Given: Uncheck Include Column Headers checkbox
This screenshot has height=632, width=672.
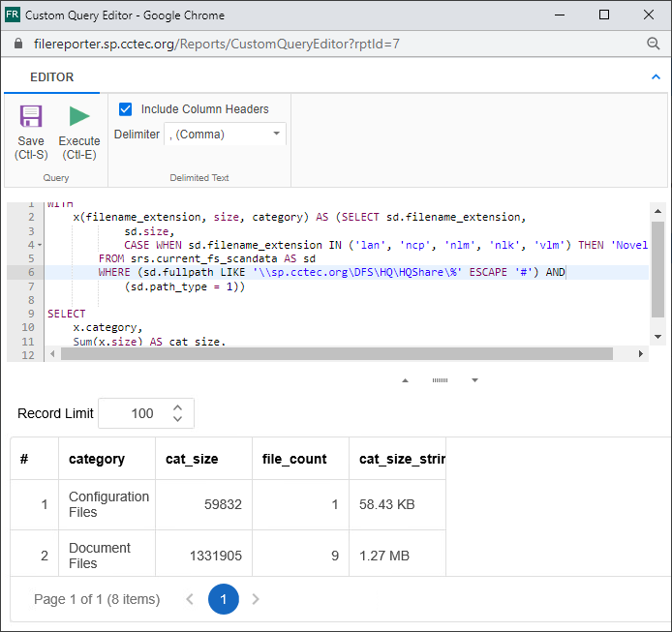Looking at the screenshot, I should point(125,109).
